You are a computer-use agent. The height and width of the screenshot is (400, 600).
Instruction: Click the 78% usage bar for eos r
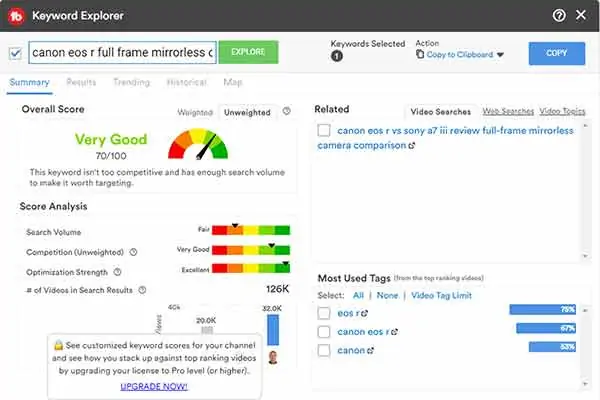[x=543, y=309]
